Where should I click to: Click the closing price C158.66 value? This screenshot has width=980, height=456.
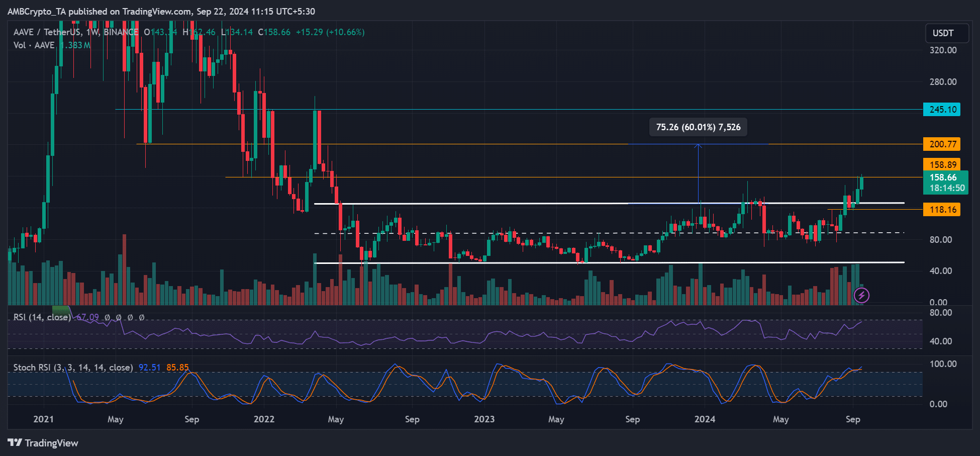(274, 32)
